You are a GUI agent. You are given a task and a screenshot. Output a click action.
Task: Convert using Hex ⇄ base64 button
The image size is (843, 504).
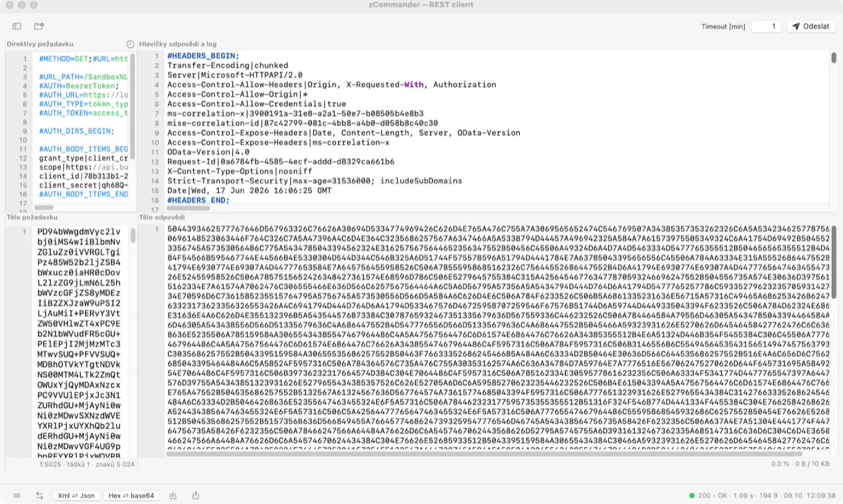click(x=131, y=495)
